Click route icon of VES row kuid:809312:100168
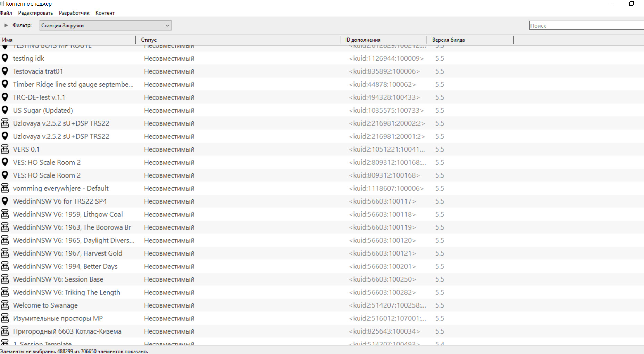Image resolution: width=644 pixels, height=354 pixels. pos(5,175)
